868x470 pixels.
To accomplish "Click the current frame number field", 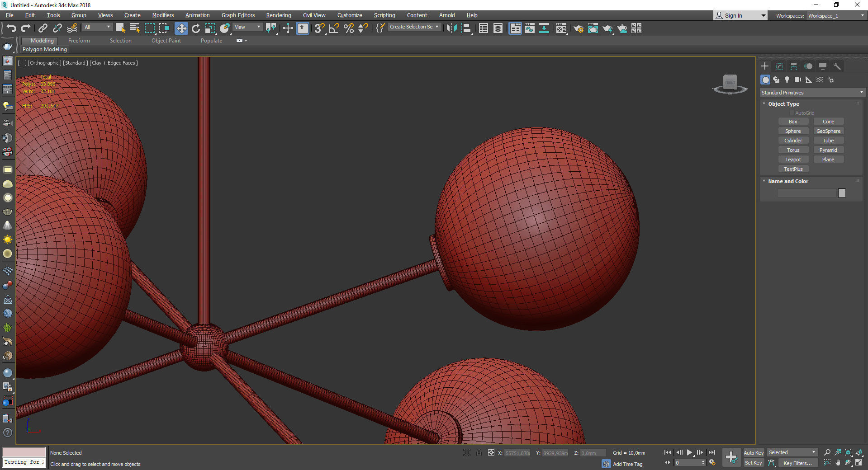I will pos(687,463).
